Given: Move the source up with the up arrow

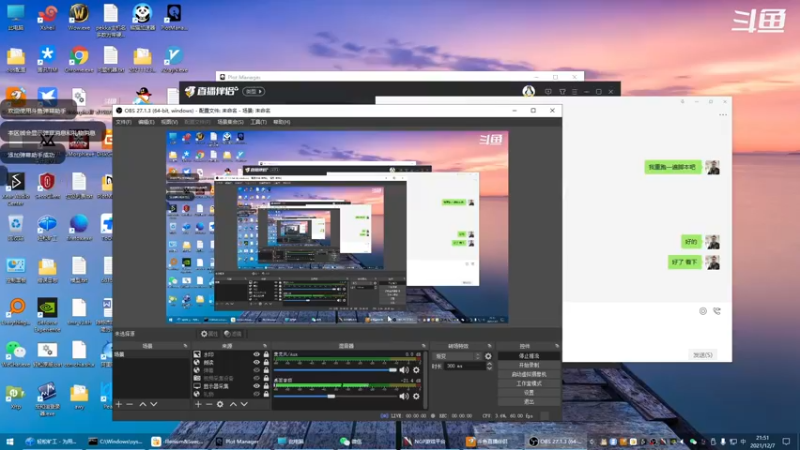Looking at the screenshot, I should (x=233, y=404).
